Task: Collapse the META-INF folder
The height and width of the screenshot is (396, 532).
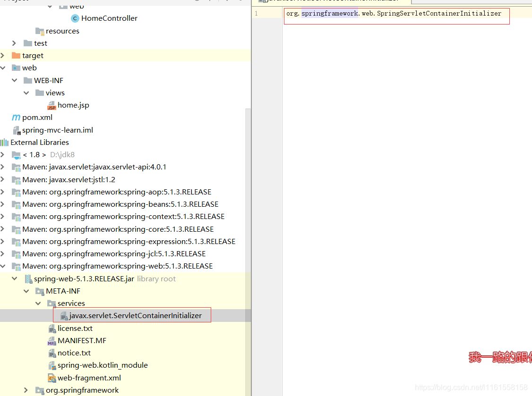Action: [26, 291]
